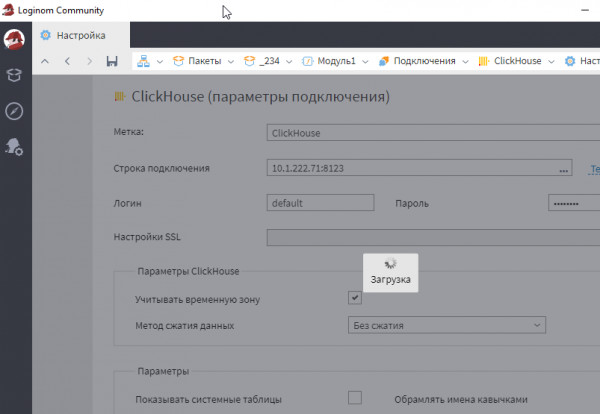Switch to the Настройка tab
The width and height of the screenshot is (600, 414).
(81, 35)
